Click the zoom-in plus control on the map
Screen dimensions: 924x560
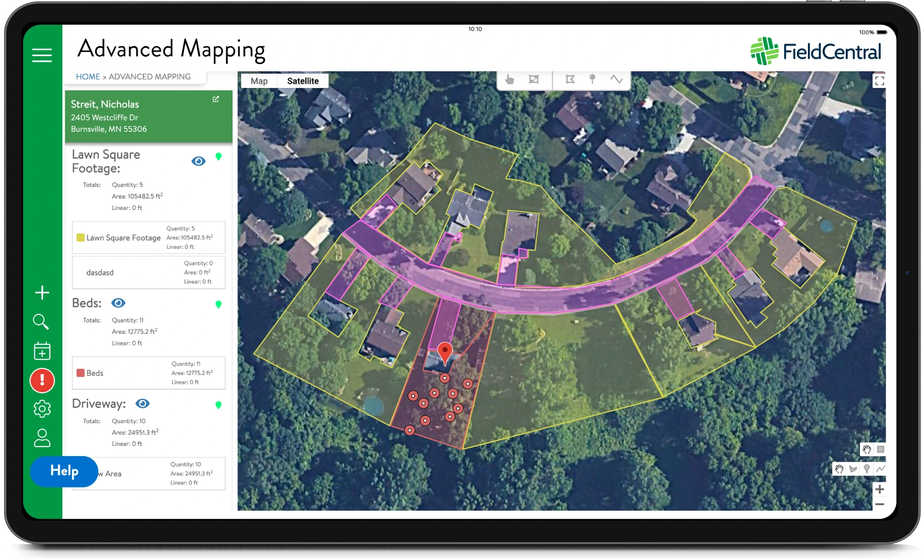click(879, 490)
